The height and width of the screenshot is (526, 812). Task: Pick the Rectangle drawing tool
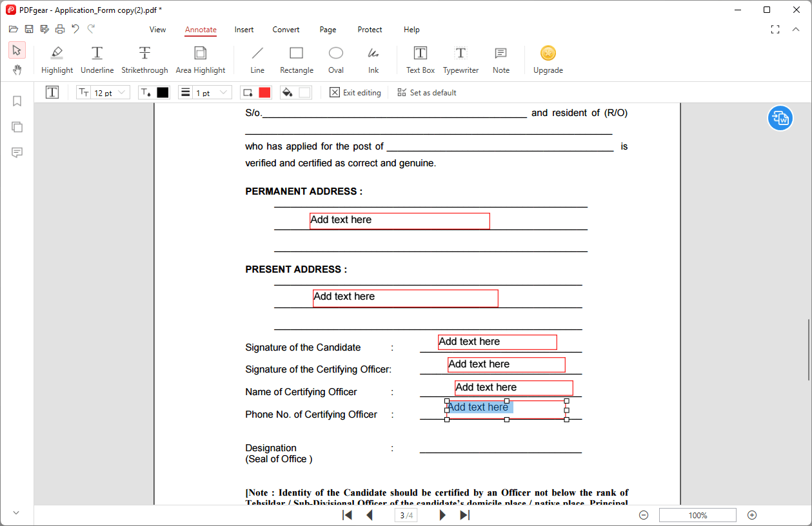coord(296,59)
